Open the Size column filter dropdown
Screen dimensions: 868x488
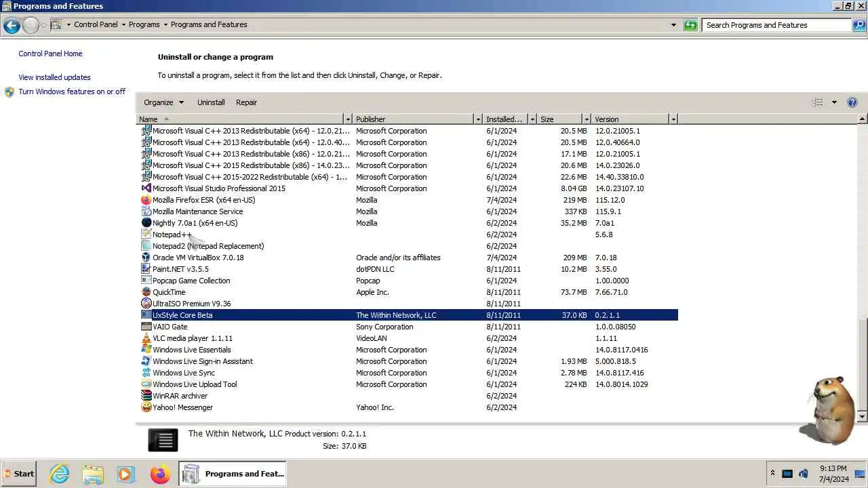(587, 119)
